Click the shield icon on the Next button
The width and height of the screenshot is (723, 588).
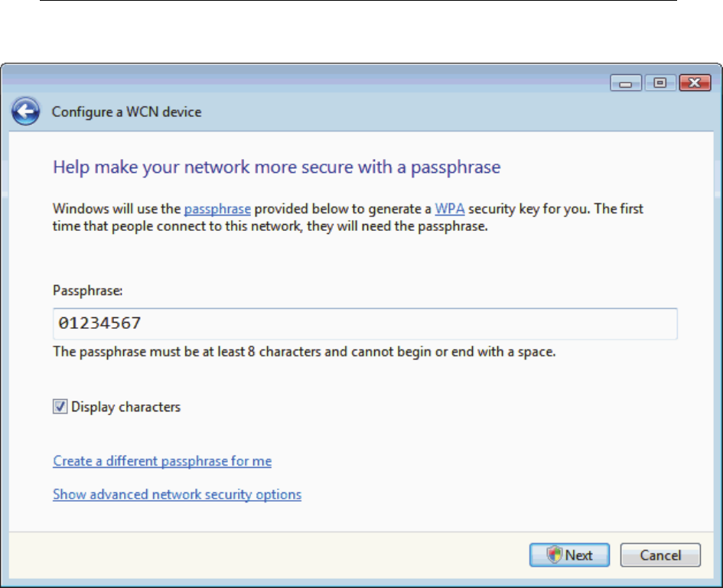(555, 555)
